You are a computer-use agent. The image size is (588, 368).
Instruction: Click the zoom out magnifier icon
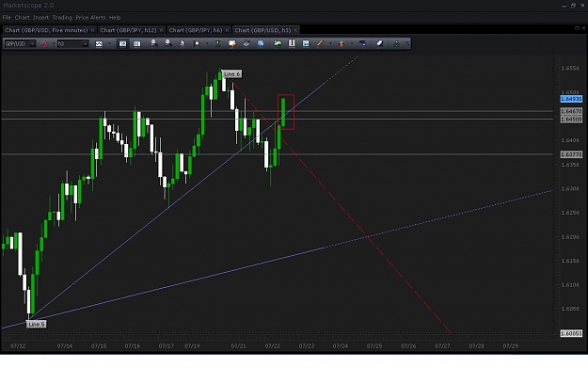(168, 43)
